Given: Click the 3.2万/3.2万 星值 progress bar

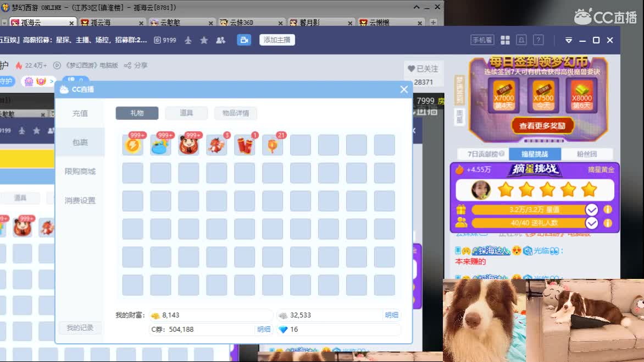Looking at the screenshot, I should [x=534, y=210].
